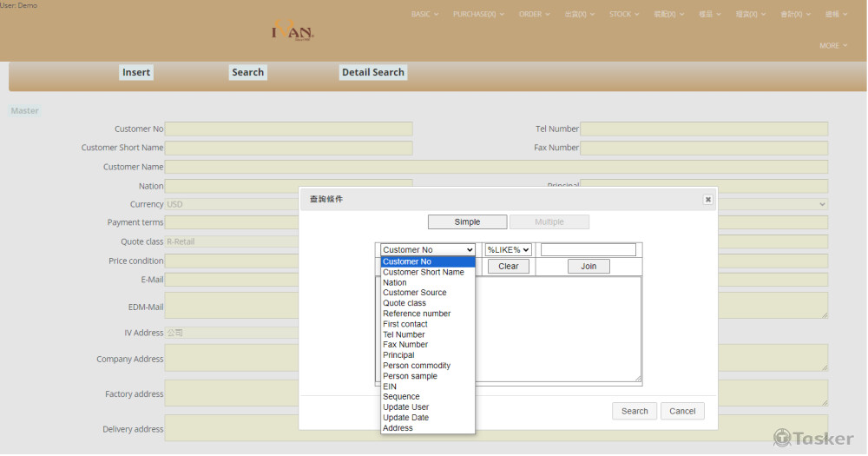Select the 'EIN' list option
Screen dimensions: 868x456
(x=390, y=387)
